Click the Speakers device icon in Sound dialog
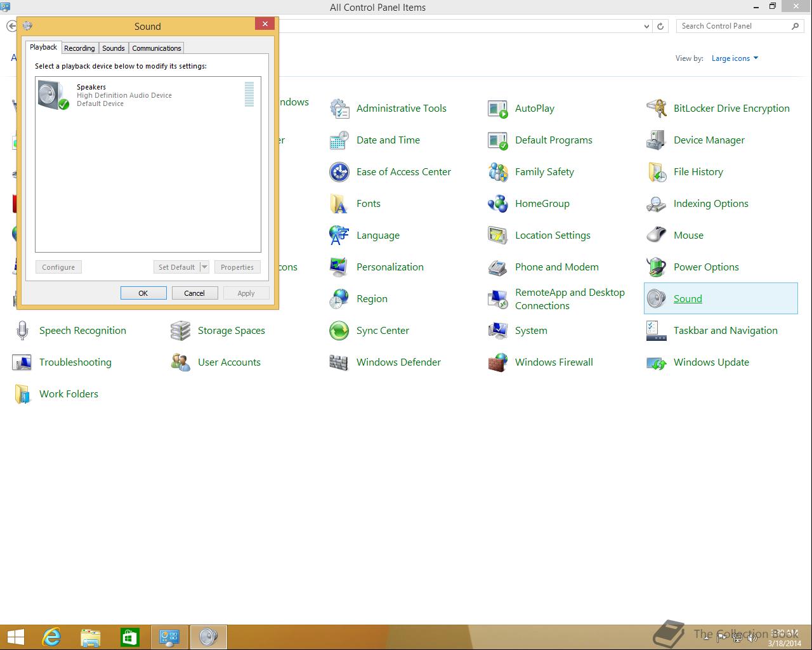Viewport: 812px width, 650px height. click(53, 95)
